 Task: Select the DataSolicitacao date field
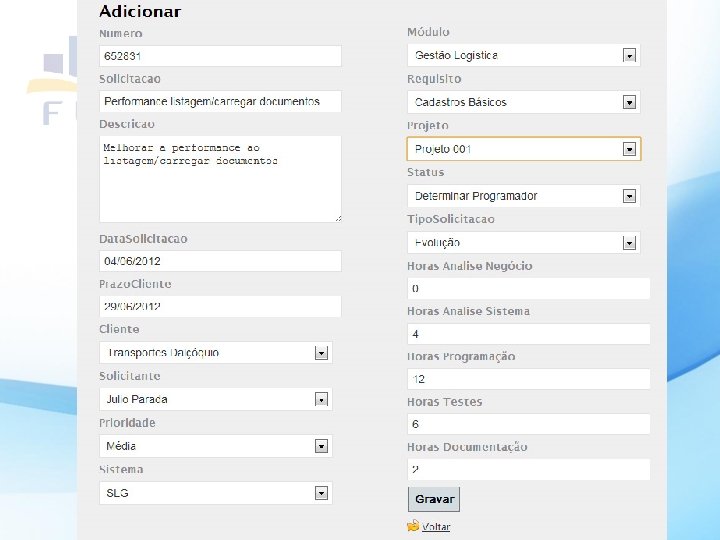tap(220, 261)
